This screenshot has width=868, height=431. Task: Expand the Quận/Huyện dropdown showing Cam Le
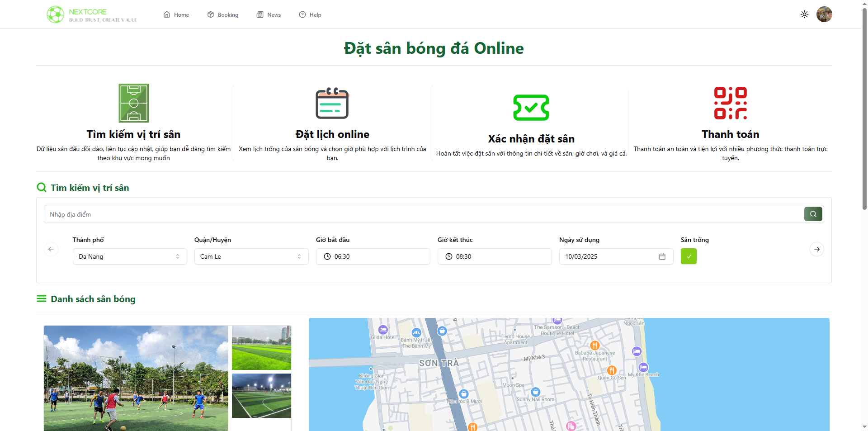pos(251,256)
